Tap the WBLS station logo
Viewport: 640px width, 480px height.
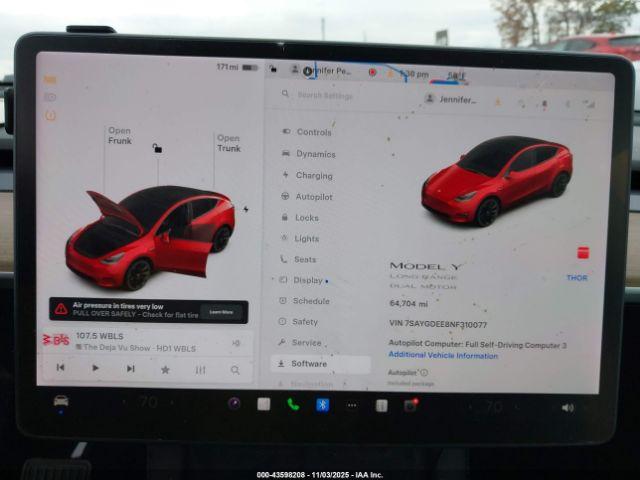(x=56, y=339)
